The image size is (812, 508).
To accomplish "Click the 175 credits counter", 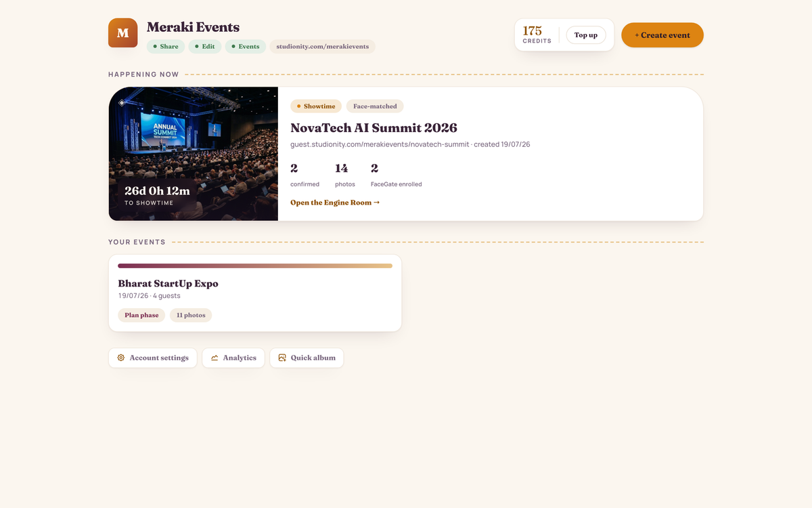I will 537,35.
